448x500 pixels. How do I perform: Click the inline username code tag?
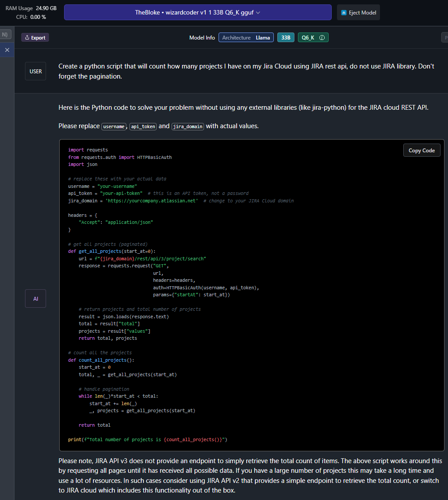coord(114,126)
